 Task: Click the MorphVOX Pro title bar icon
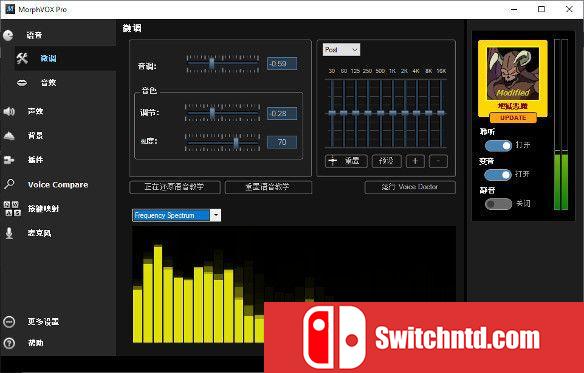click(10, 9)
